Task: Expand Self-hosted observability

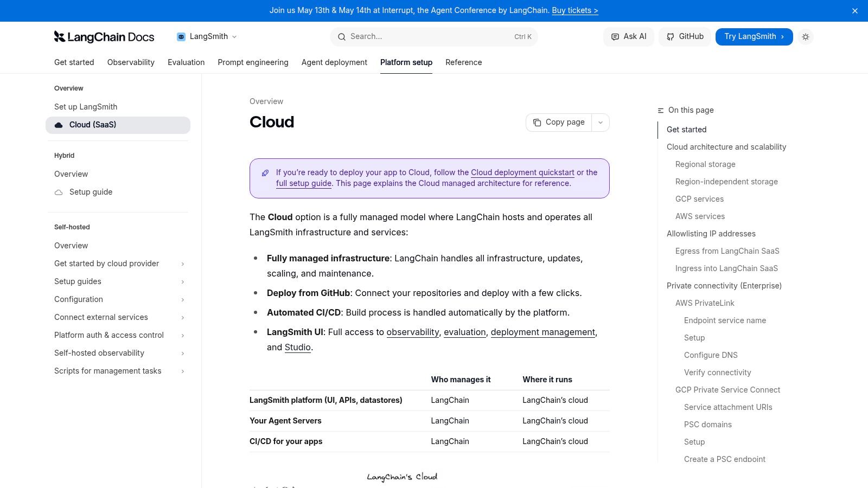Action: click(183, 354)
